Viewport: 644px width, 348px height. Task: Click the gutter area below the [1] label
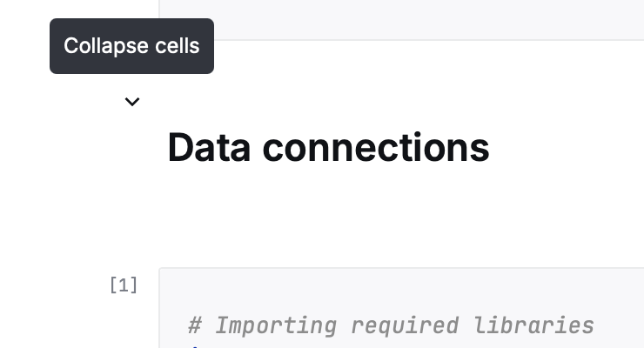[x=124, y=324]
